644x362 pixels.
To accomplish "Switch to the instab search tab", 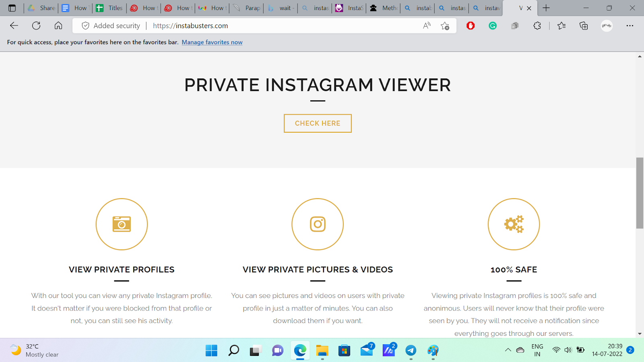I will [x=417, y=8].
